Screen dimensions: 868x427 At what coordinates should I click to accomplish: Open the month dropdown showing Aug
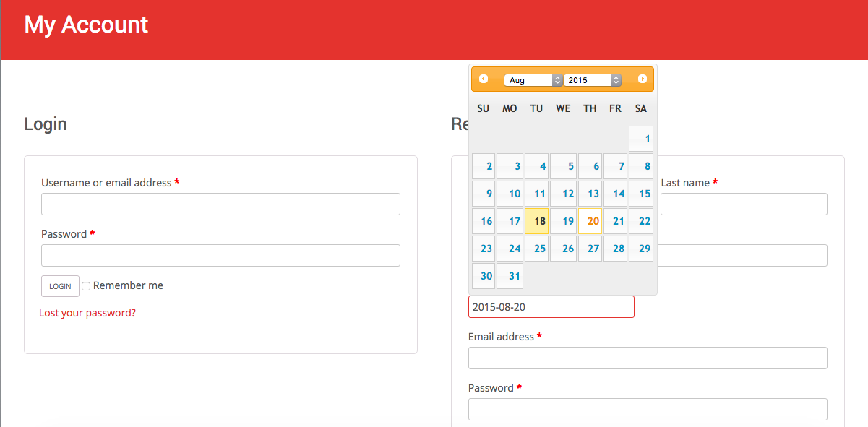tap(533, 80)
